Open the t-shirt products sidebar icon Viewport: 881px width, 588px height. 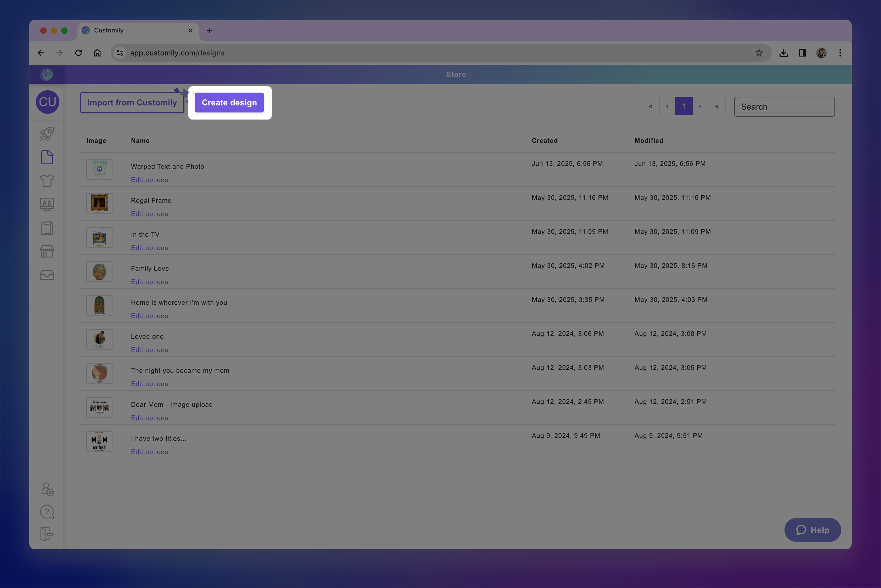coord(47,181)
